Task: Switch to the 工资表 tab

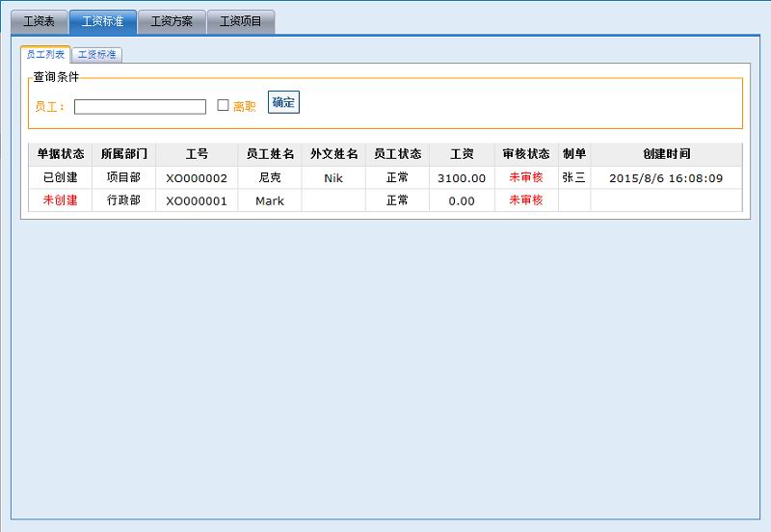Action: [39, 21]
